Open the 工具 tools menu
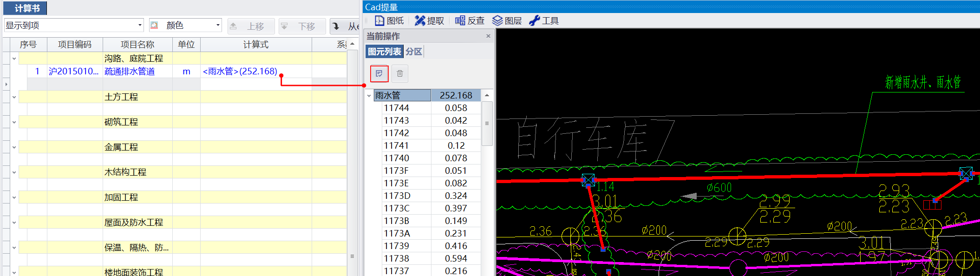980x276 pixels. click(x=544, y=20)
